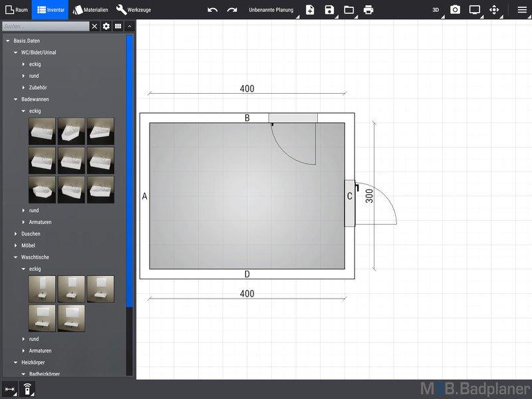Collapse eckig under Waschtische
Viewport: 532px width, 399px height.
click(x=23, y=269)
